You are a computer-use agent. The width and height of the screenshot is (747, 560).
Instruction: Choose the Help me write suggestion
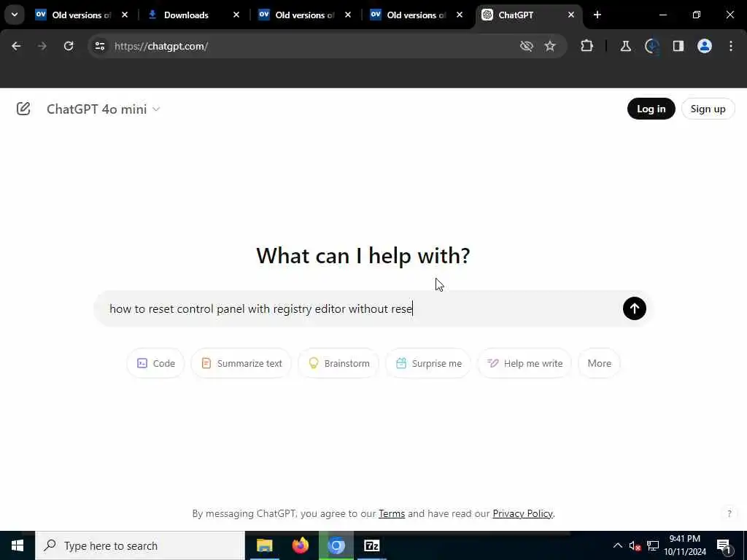point(524,363)
